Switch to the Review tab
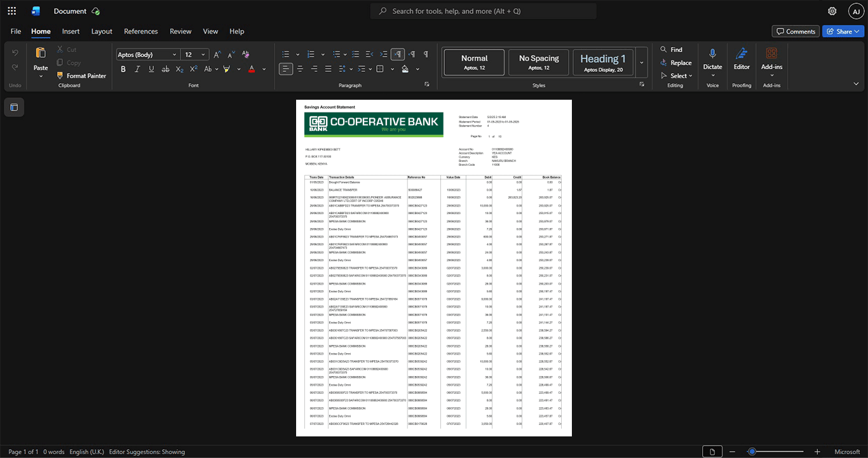 pyautogui.click(x=180, y=31)
